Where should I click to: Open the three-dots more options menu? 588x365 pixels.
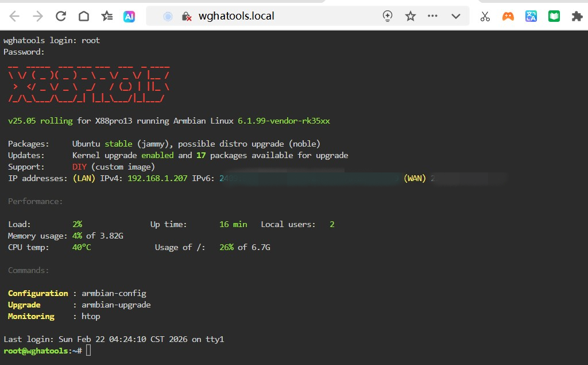click(433, 16)
